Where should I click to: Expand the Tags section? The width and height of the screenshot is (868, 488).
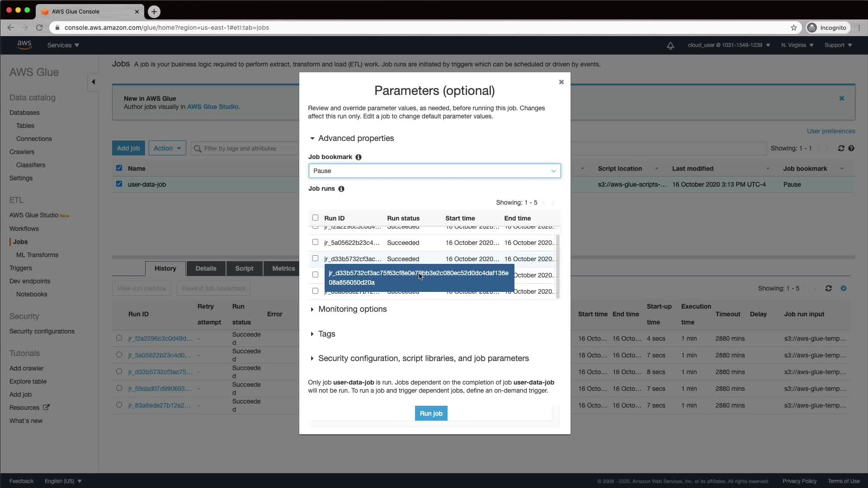[x=326, y=334]
